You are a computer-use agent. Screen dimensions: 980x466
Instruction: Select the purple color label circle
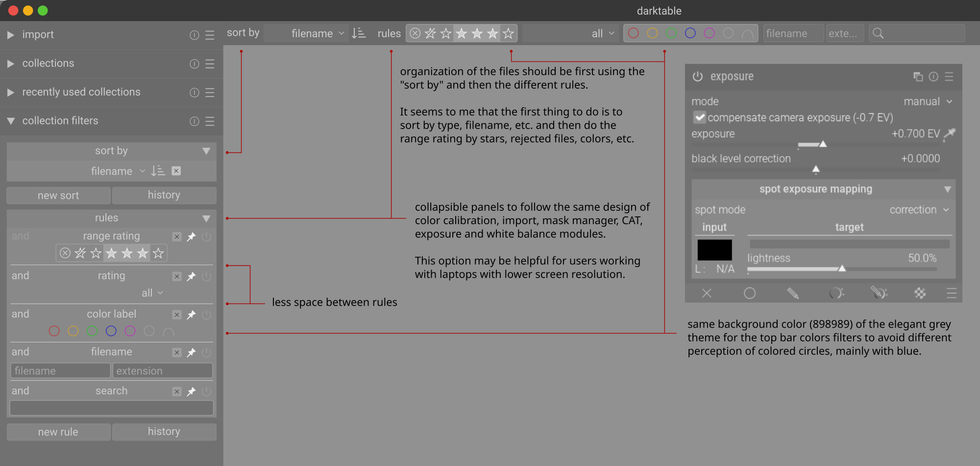[130, 331]
